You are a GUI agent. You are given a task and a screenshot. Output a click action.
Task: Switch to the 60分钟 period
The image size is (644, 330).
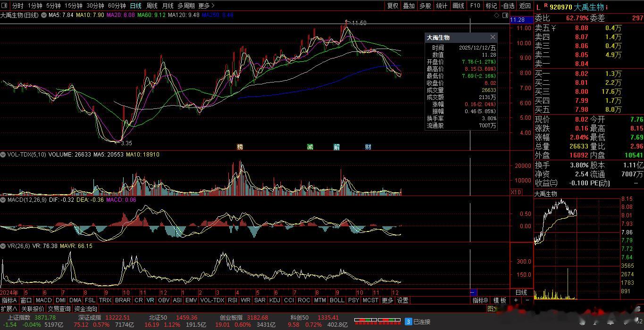click(x=117, y=6)
